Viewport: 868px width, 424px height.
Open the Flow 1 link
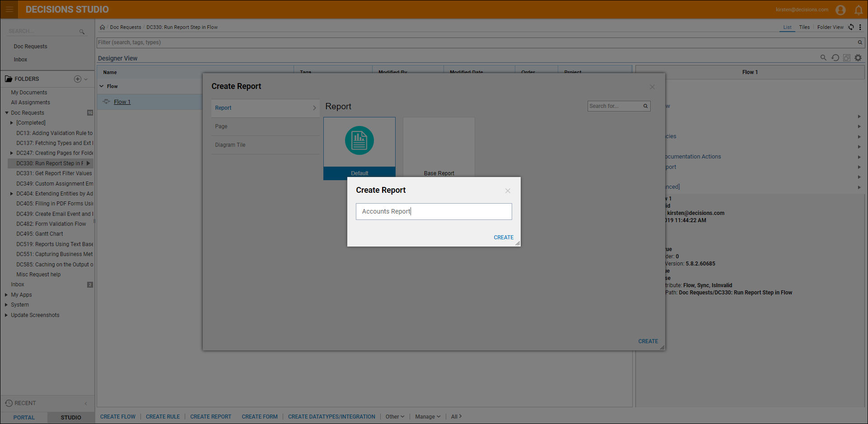(122, 102)
